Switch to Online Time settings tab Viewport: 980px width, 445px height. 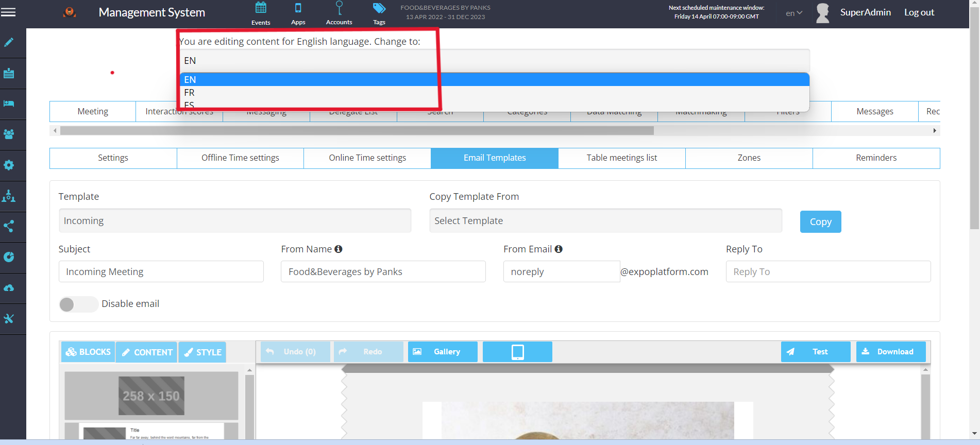point(367,158)
